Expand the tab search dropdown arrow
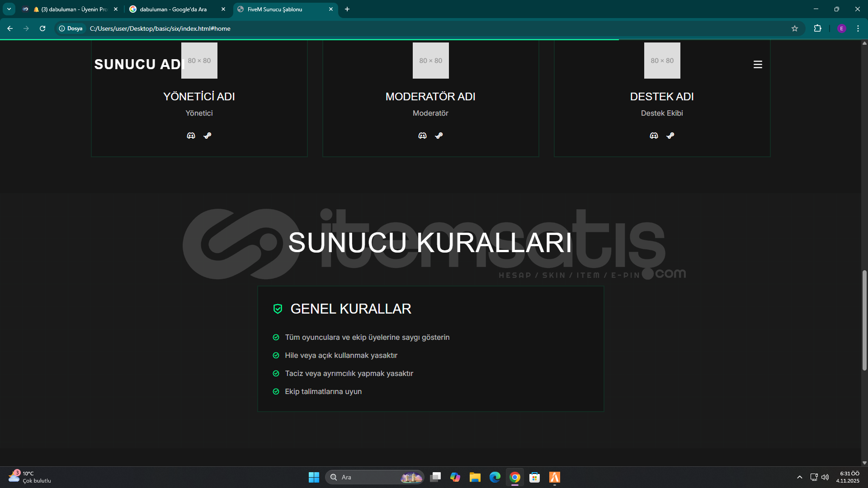The image size is (868, 488). pos(9,9)
